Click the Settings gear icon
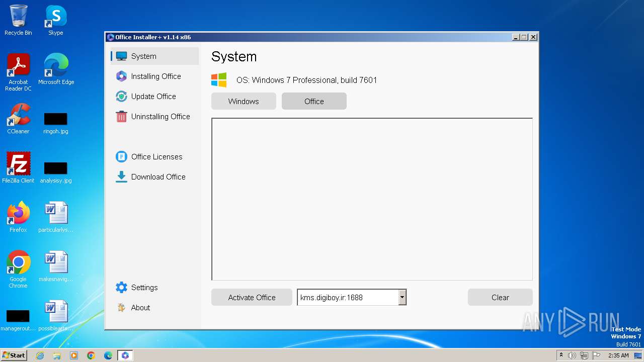The height and width of the screenshot is (362, 644). tap(121, 288)
